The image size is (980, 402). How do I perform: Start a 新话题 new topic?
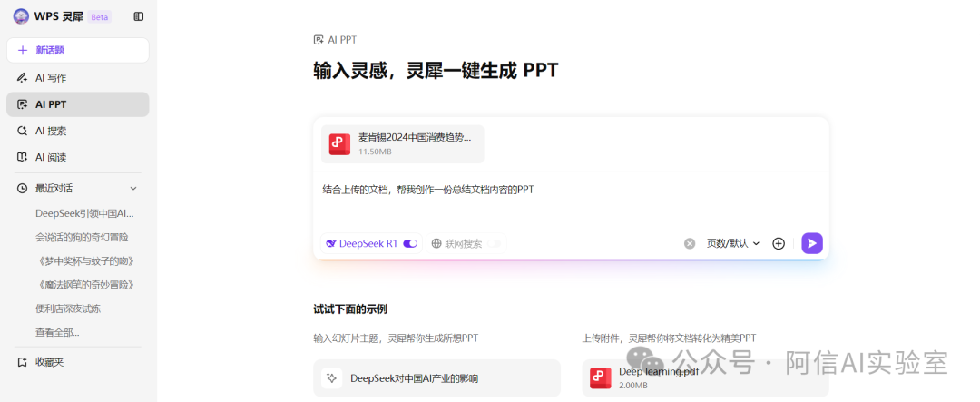[x=78, y=50]
